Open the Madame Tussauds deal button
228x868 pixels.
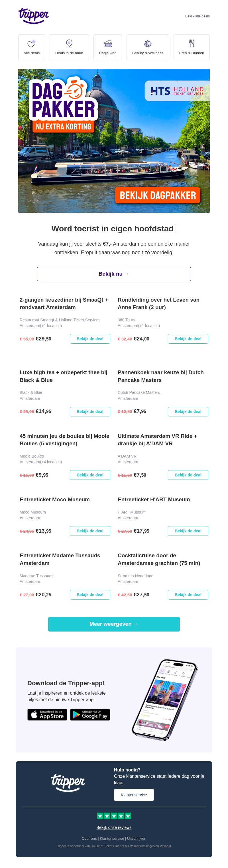(x=90, y=595)
